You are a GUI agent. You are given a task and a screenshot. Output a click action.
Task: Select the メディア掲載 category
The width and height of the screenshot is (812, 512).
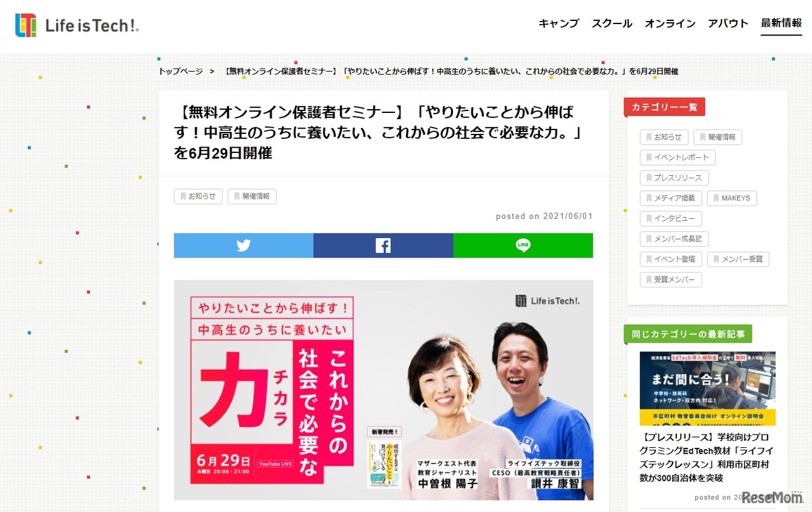coord(671,198)
